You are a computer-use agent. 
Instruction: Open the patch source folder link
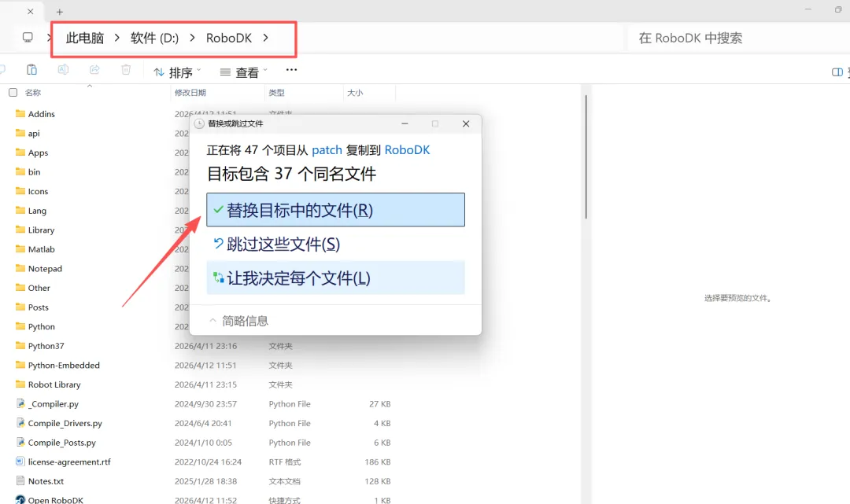[x=327, y=150]
